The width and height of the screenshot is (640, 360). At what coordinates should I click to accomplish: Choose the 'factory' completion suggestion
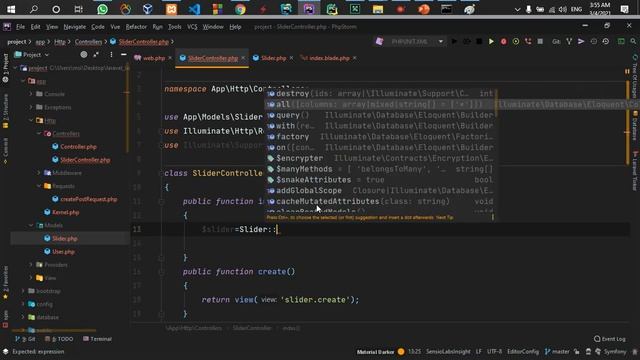click(x=380, y=137)
